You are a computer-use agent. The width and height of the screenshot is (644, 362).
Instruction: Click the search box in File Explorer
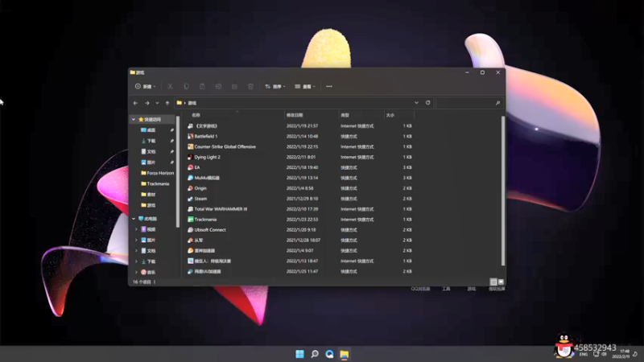pyautogui.click(x=469, y=103)
